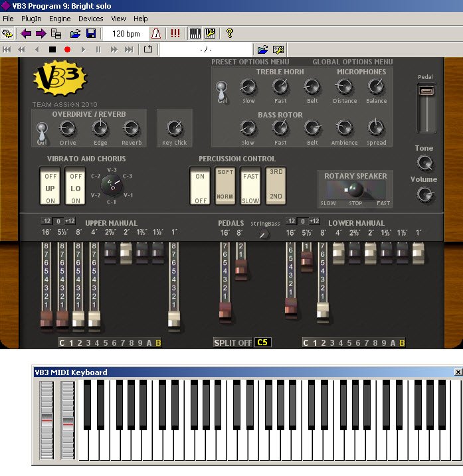
Task: Adjust the Key Click knob
Action: tap(175, 128)
